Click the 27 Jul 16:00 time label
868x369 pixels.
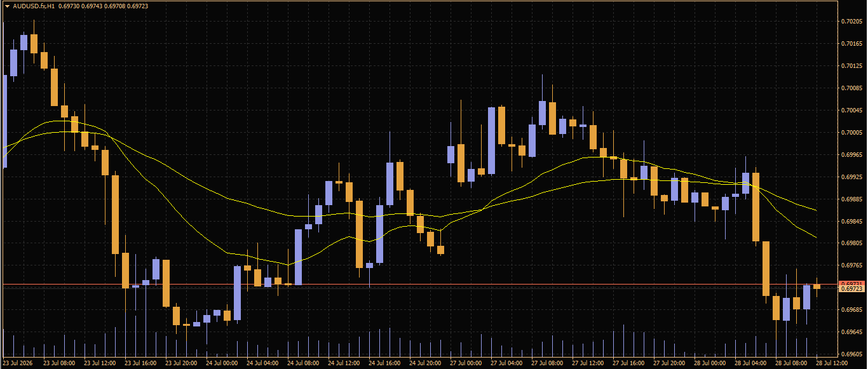628,363
